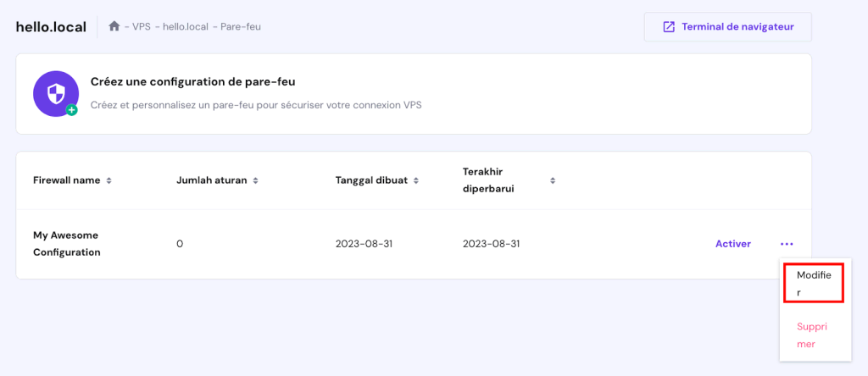Open the Terminal de navigateur button
Viewport: 868px width, 376px height.
(727, 26)
